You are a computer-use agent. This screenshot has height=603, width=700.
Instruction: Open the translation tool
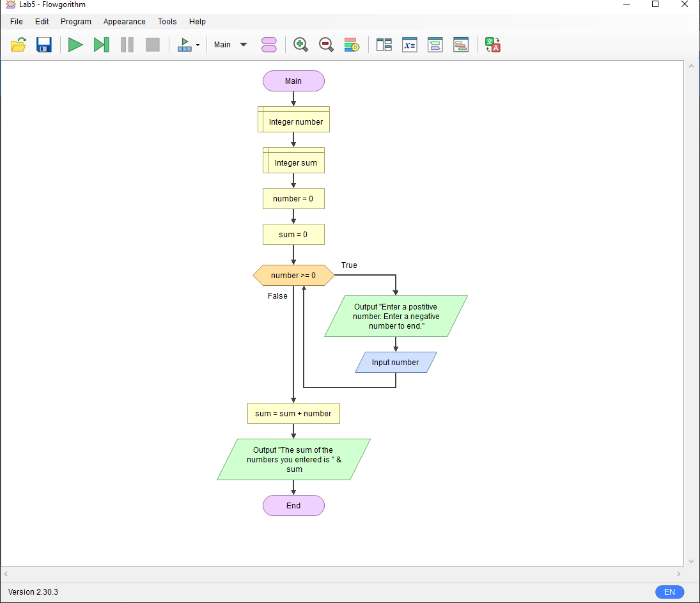click(x=492, y=45)
